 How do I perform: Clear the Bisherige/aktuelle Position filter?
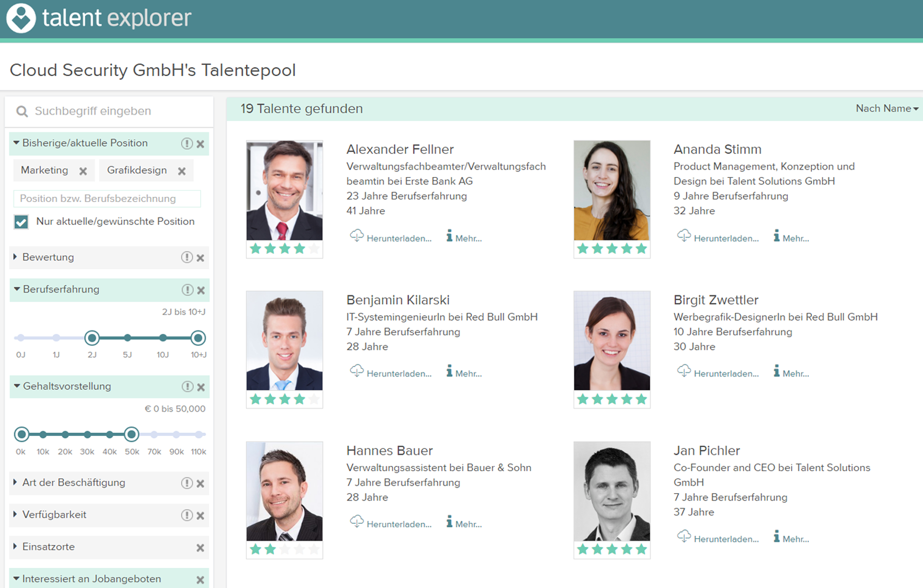click(201, 144)
